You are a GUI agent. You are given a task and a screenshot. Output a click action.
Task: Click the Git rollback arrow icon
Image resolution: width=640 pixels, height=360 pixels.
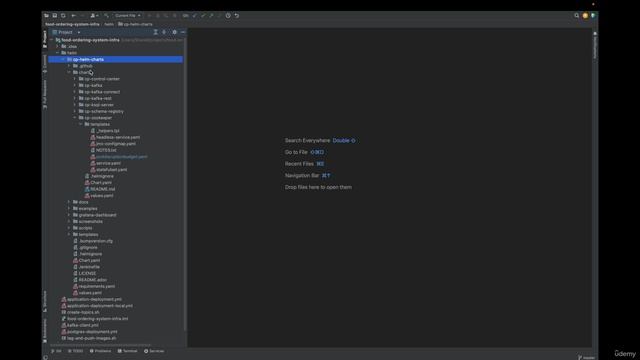[237, 16]
